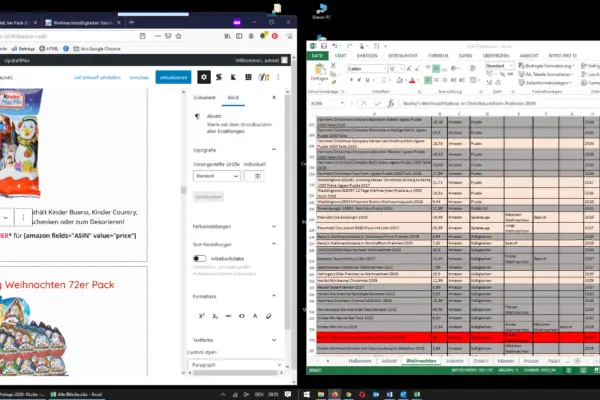Click Excel insert function fx icon
The image size is (600, 400).
click(391, 103)
